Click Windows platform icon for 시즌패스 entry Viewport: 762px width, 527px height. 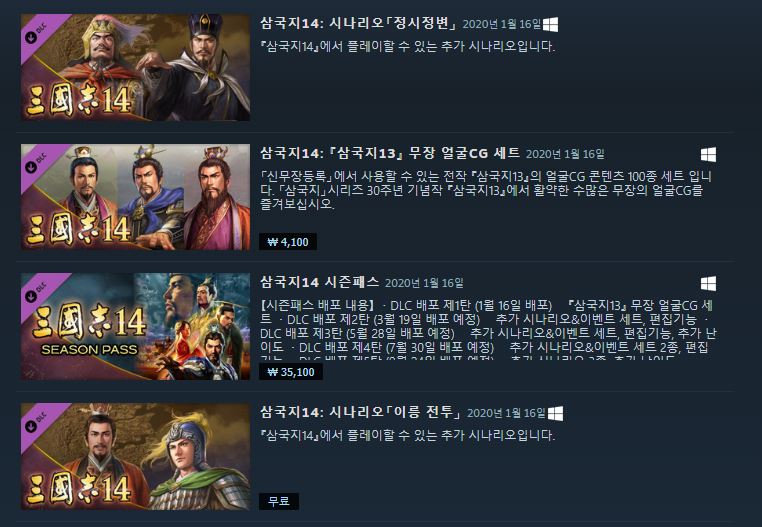coord(708,283)
